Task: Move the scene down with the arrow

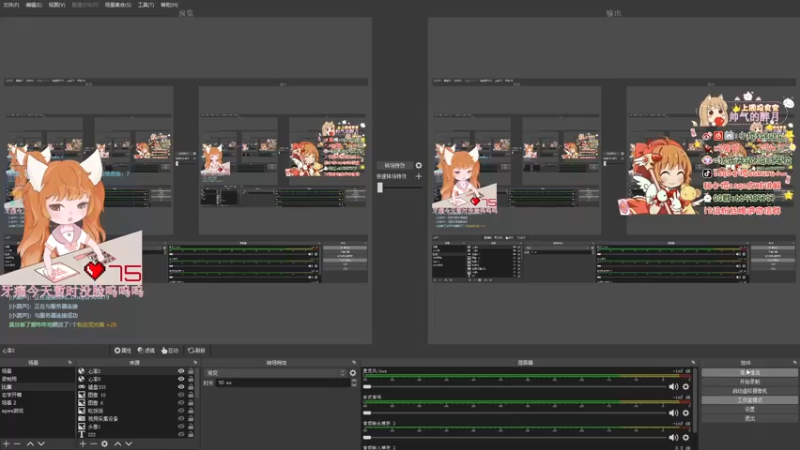Action: pyautogui.click(x=41, y=444)
